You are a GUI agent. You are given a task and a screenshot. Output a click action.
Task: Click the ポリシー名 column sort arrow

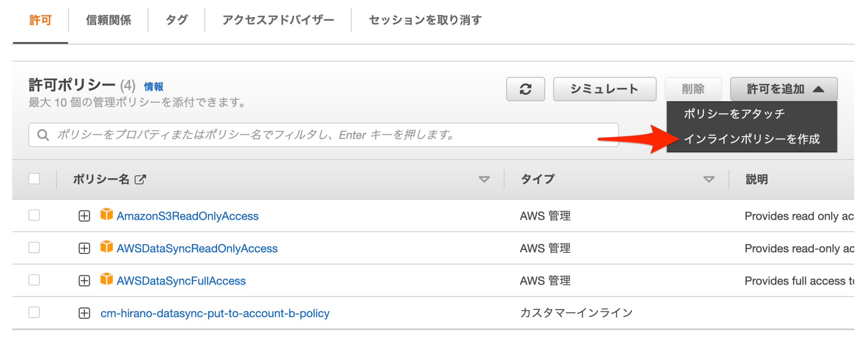pyautogui.click(x=484, y=179)
